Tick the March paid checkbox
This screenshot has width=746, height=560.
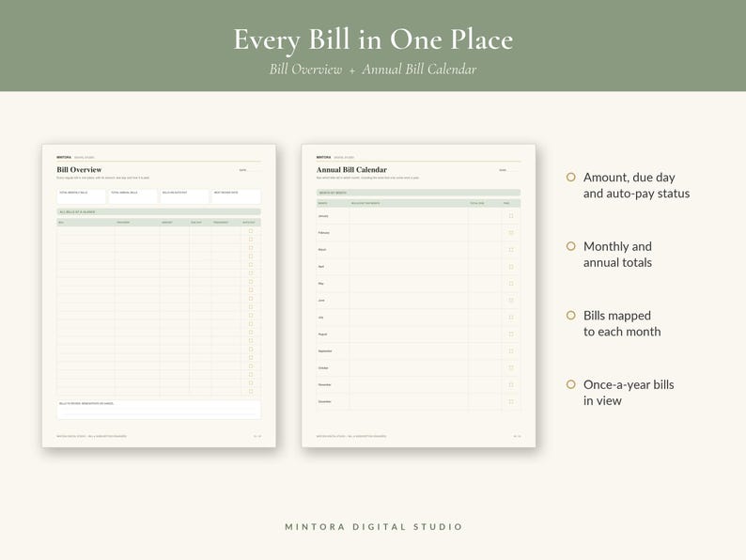click(511, 250)
